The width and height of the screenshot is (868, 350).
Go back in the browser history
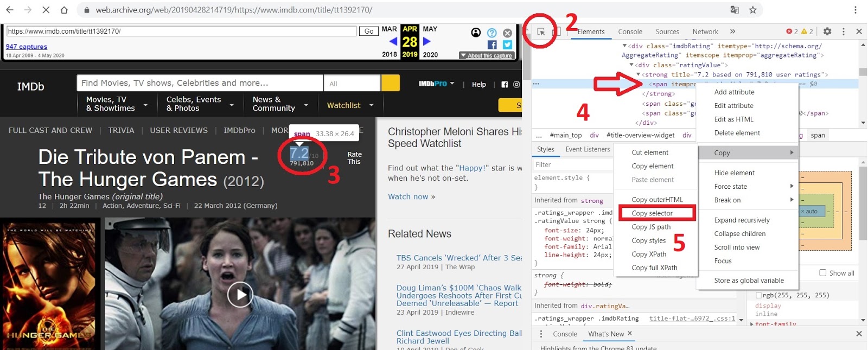[10, 10]
